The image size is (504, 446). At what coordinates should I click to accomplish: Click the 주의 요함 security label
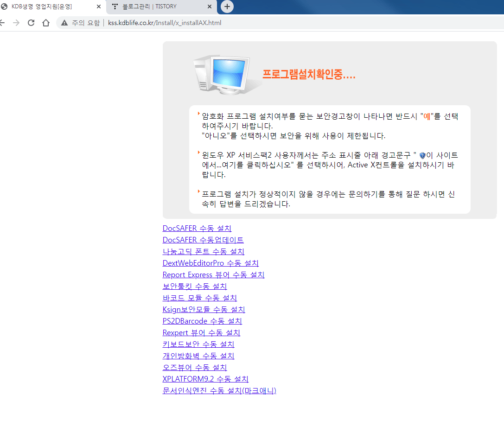(86, 23)
